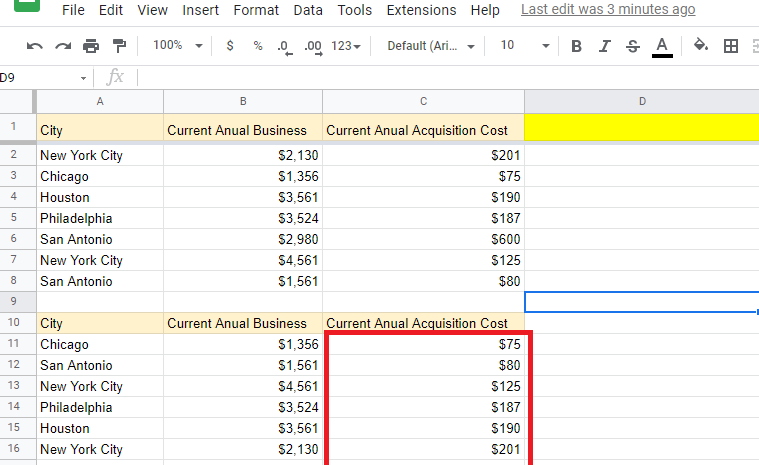Viewport: 759px width, 465px height.
Task: Select column D header
Action: pos(641,101)
